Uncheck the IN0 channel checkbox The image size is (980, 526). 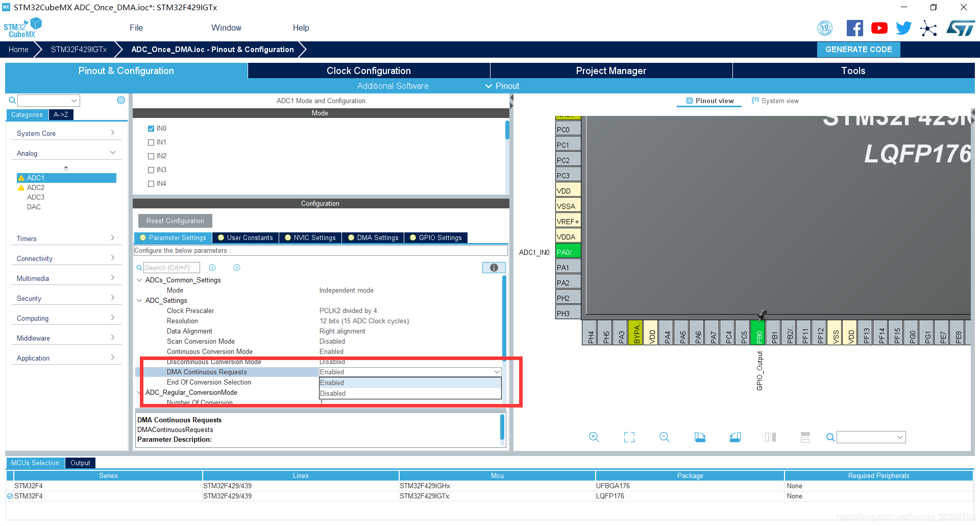click(x=151, y=129)
